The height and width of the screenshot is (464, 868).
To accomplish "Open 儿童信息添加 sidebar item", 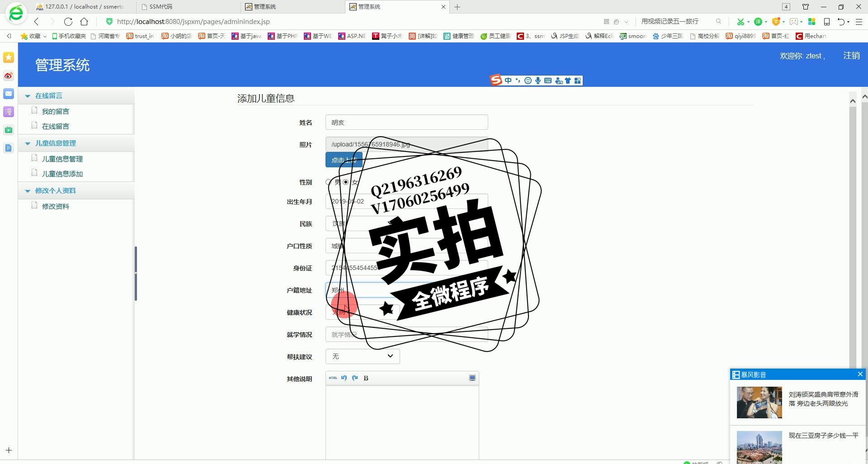I will point(62,174).
